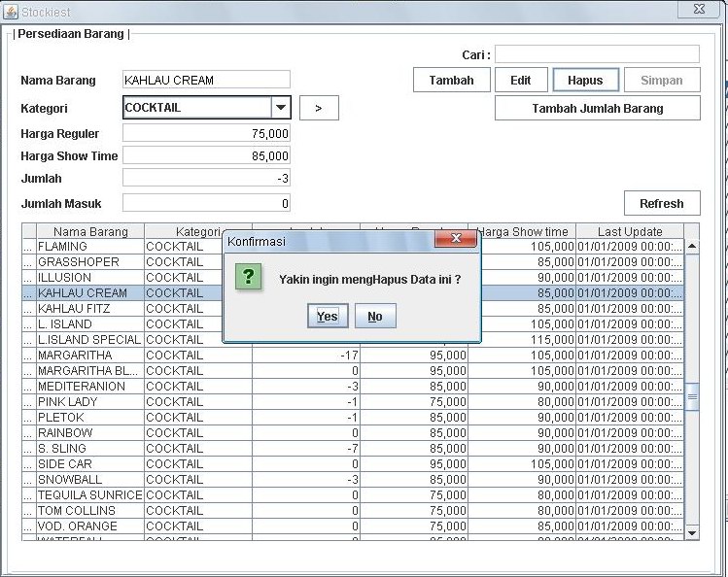Select the MEDITERANION row
The image size is (728, 577).
point(353,387)
